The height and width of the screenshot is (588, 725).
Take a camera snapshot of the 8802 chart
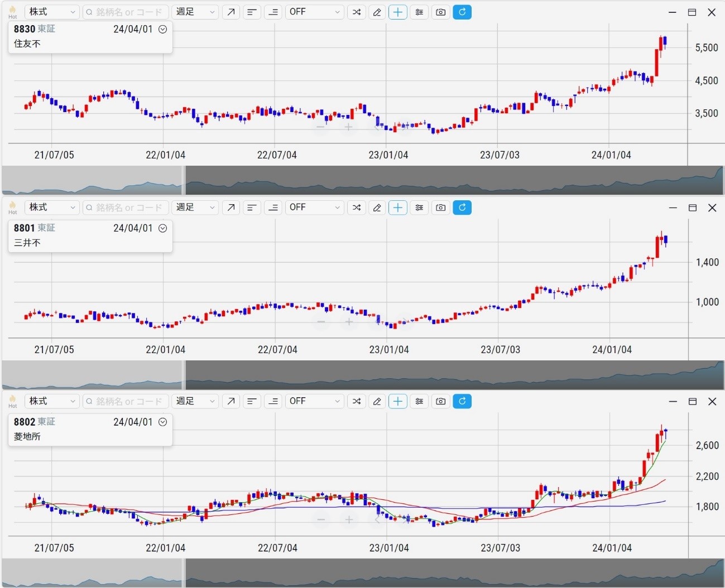[440, 401]
